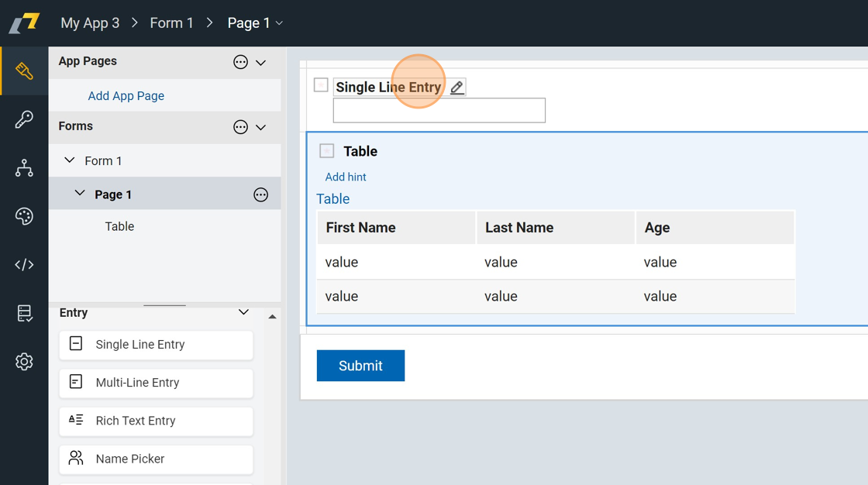The image size is (868, 485).
Task: Tick the checkbox next to Table heading
Action: point(327,151)
